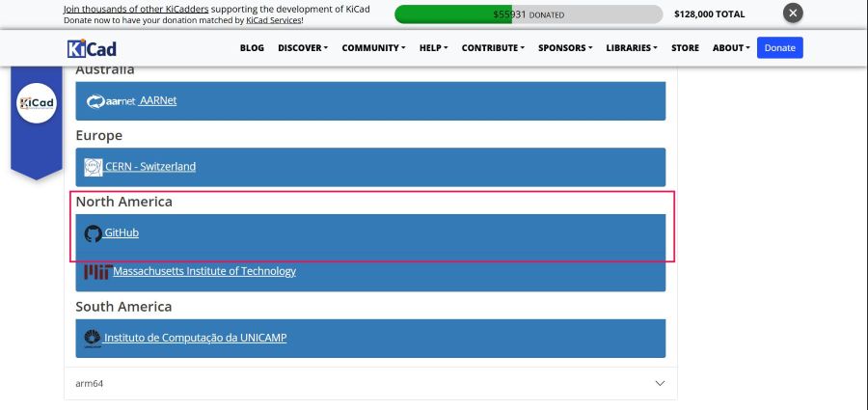868x410 pixels.
Task: Click the '$128,000 TOTAL' text
Action: [709, 14]
